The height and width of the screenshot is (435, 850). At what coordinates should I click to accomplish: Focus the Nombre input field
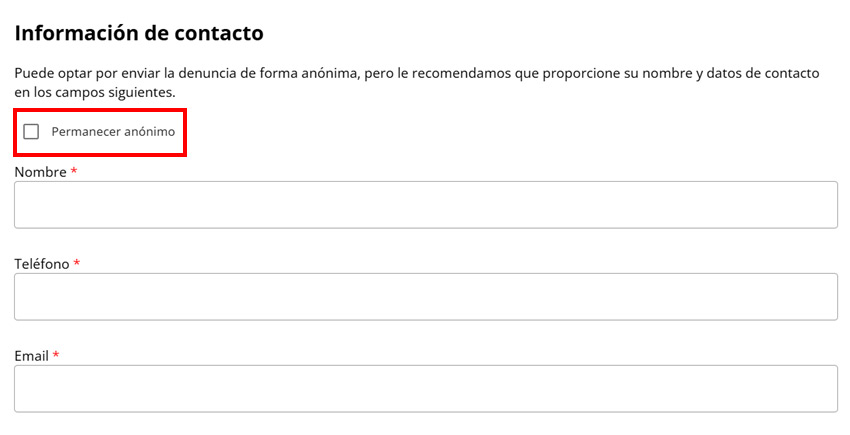pyautogui.click(x=425, y=205)
